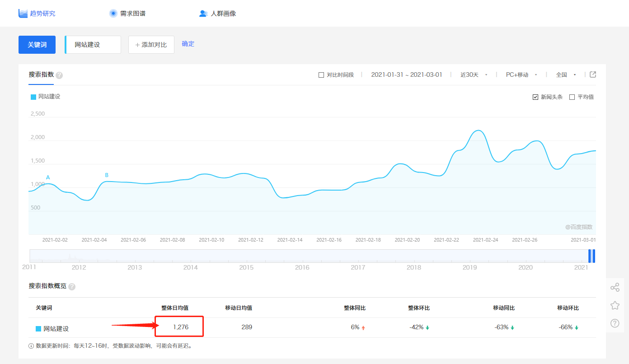629x364 pixels.
Task: Enable the 平均值 checkbox
Action: 572,97
